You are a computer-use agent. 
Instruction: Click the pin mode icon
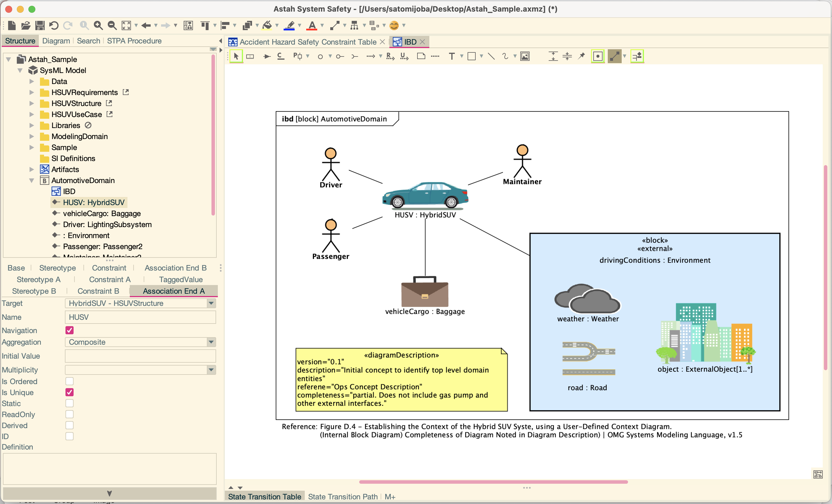[581, 56]
